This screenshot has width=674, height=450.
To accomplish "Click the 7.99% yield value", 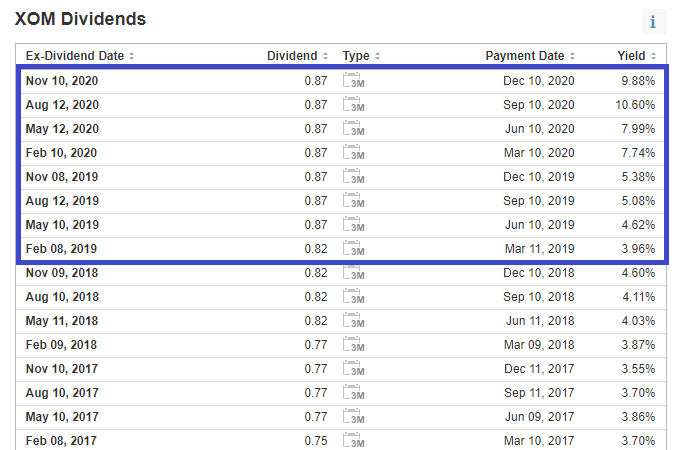I will pyautogui.click(x=638, y=129).
